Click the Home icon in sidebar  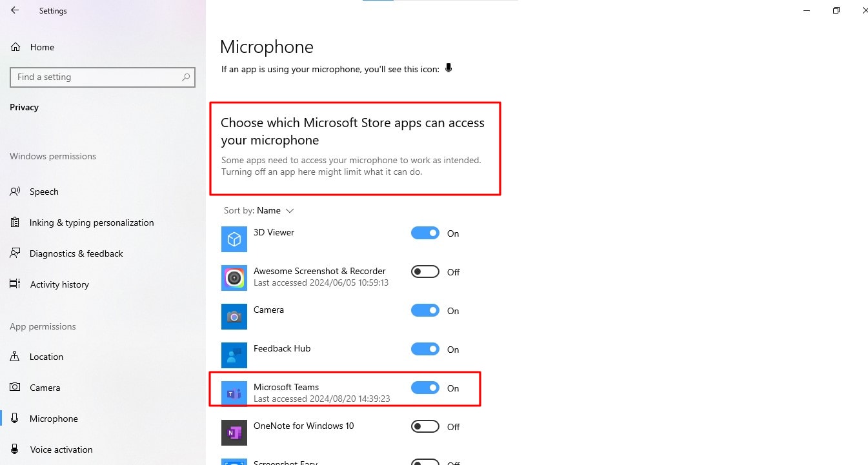coord(15,47)
